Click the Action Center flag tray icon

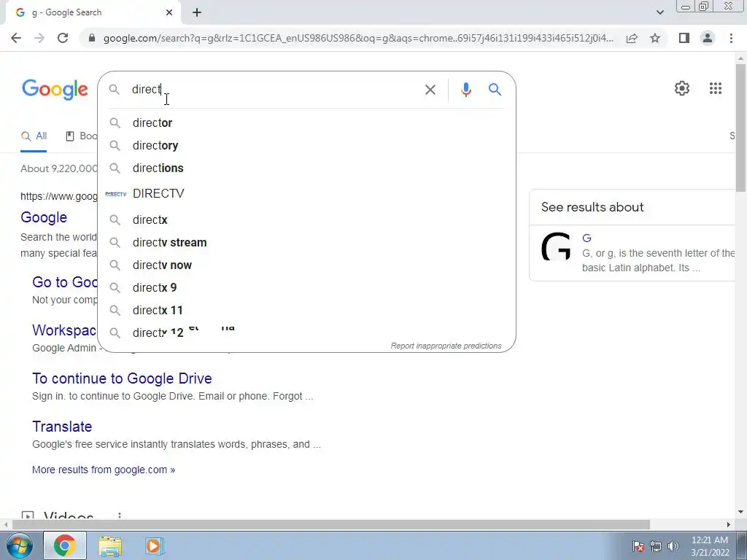click(638, 546)
